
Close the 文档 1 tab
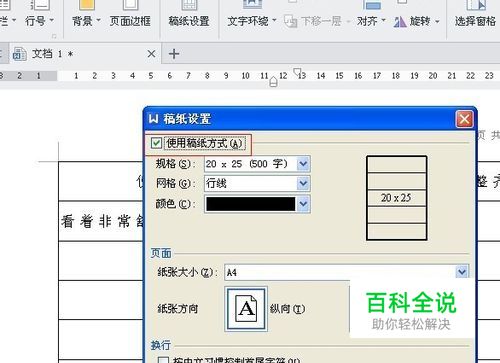tap(151, 54)
